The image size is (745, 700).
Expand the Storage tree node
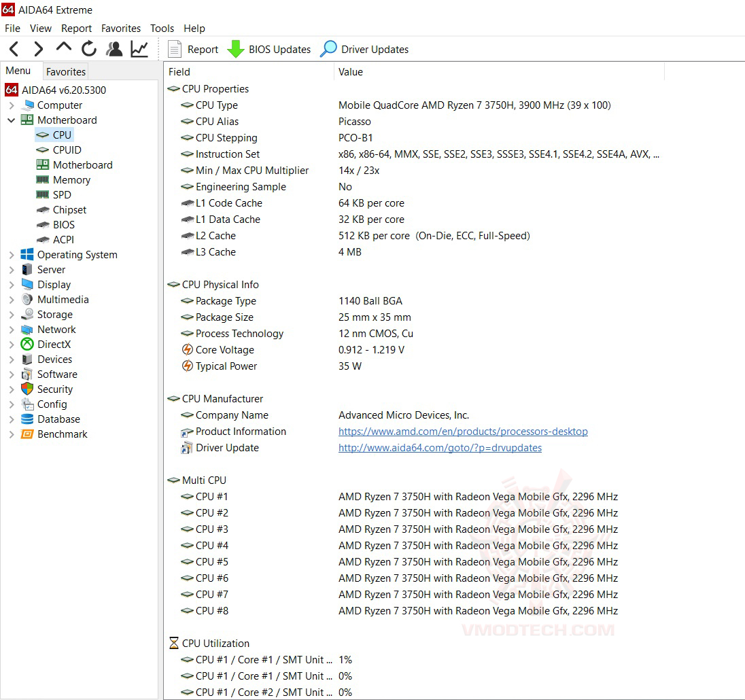(12, 315)
